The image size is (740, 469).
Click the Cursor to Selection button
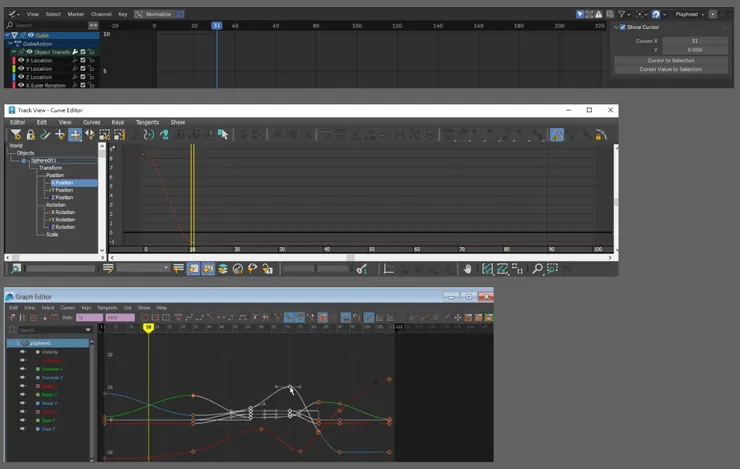(672, 60)
